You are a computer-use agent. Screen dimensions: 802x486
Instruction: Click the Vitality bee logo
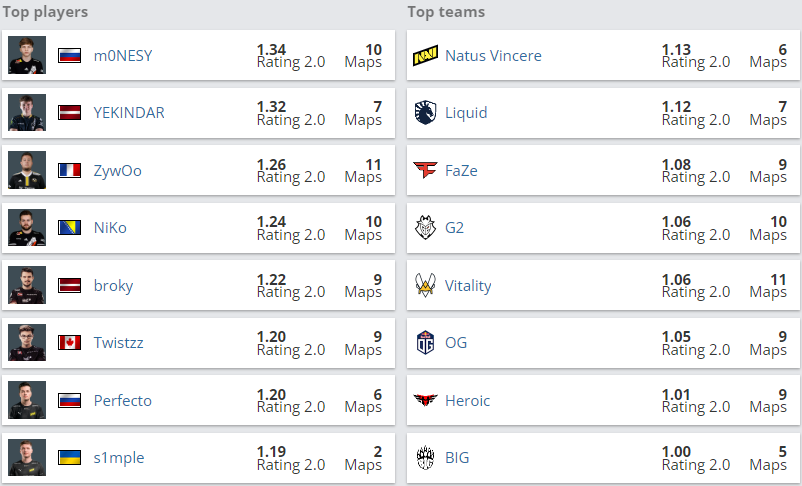click(426, 285)
